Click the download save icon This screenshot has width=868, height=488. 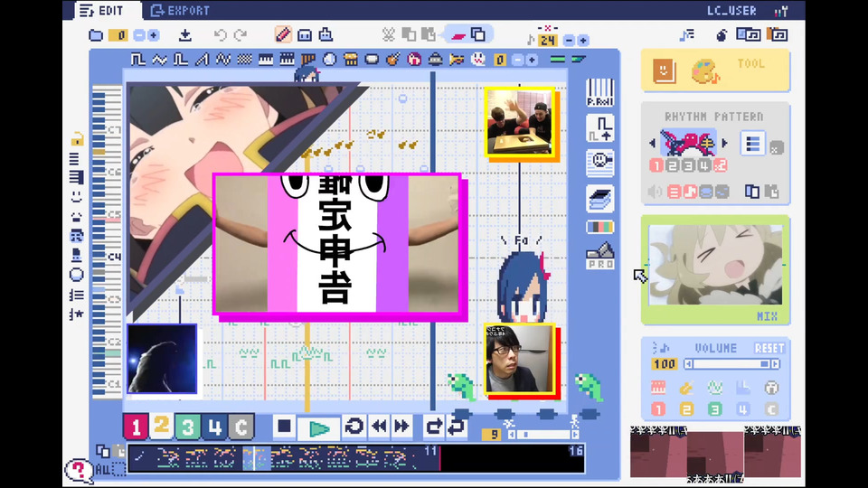tap(184, 35)
